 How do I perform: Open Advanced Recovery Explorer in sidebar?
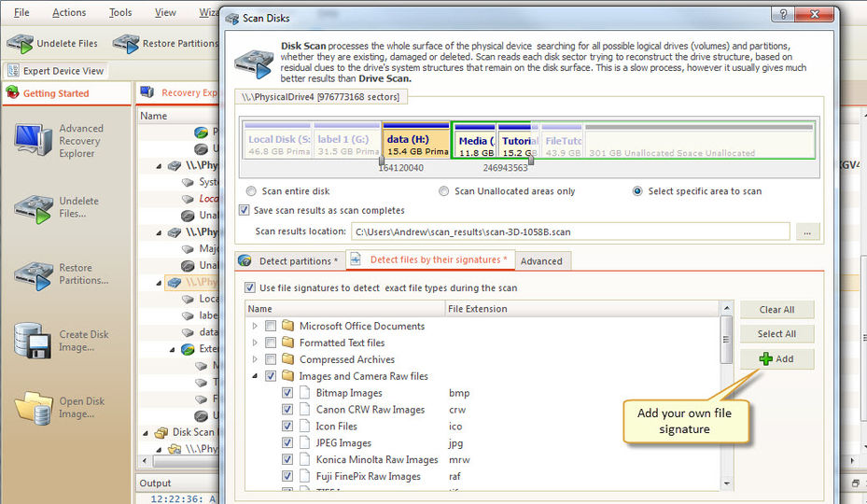tap(34, 140)
